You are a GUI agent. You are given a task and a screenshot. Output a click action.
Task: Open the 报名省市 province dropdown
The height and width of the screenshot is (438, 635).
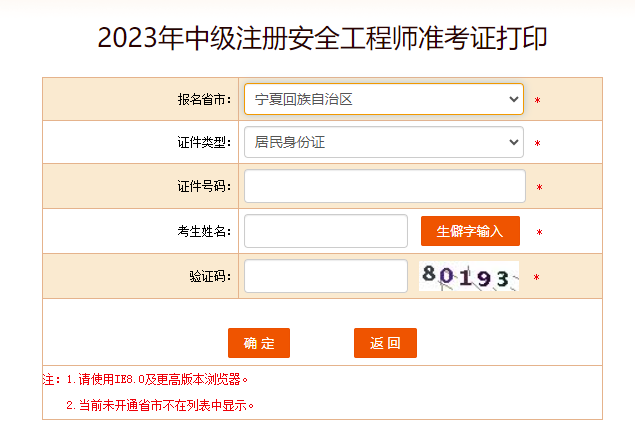pyautogui.click(x=383, y=99)
